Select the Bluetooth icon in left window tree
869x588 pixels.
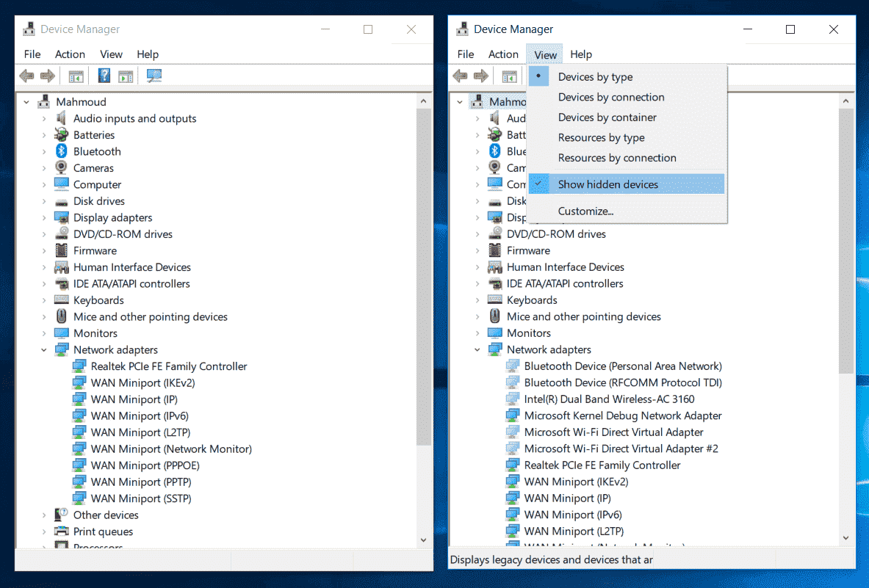(x=62, y=151)
